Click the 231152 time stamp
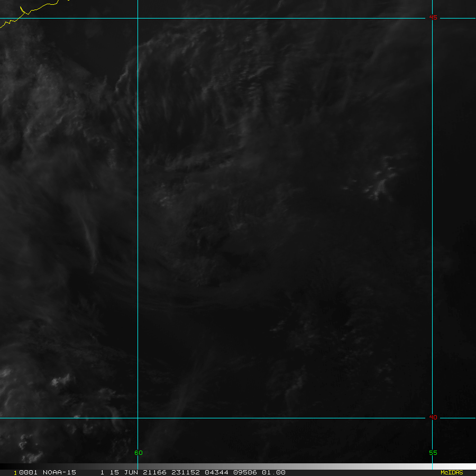The image size is (476, 476). pos(182,472)
